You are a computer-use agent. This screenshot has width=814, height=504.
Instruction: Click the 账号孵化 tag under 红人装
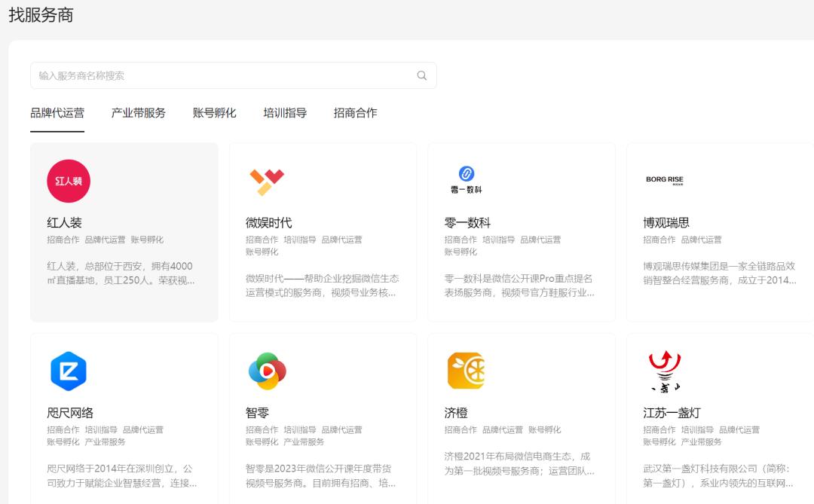(x=147, y=240)
